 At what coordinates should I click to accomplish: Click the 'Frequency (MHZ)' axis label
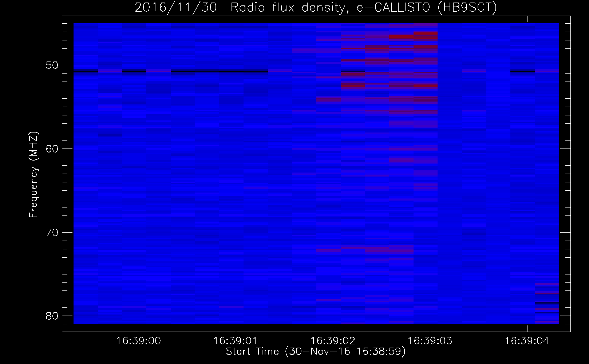(x=33, y=175)
